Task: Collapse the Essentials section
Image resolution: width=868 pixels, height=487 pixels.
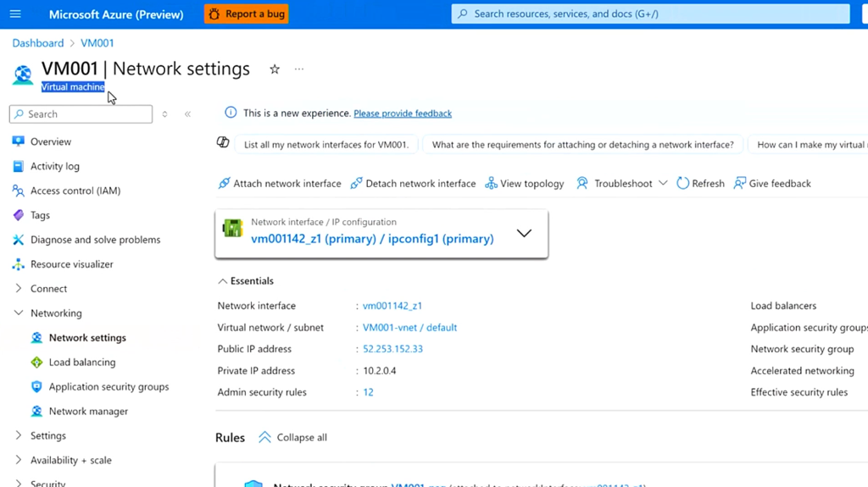Action: tap(223, 281)
